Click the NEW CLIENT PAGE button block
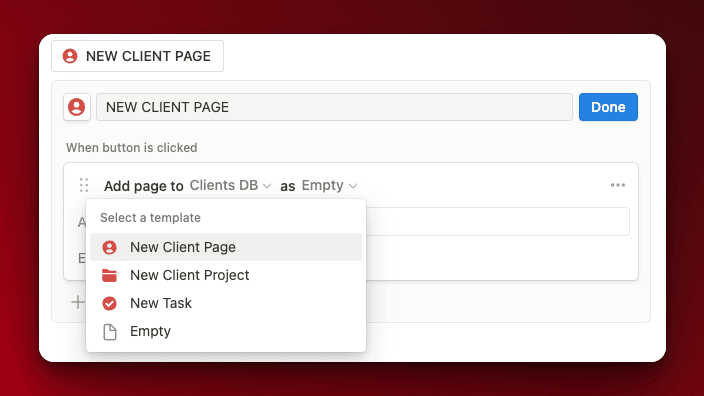 (137, 56)
